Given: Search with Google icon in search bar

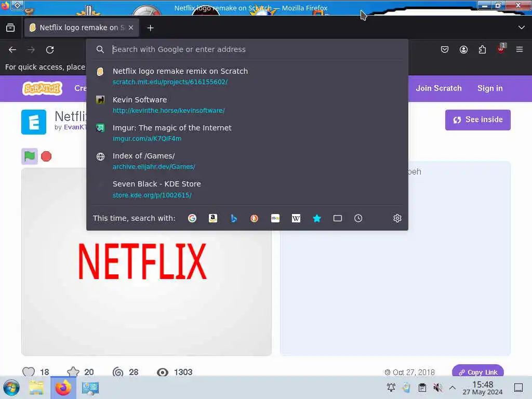Looking at the screenshot, I should tap(192, 218).
